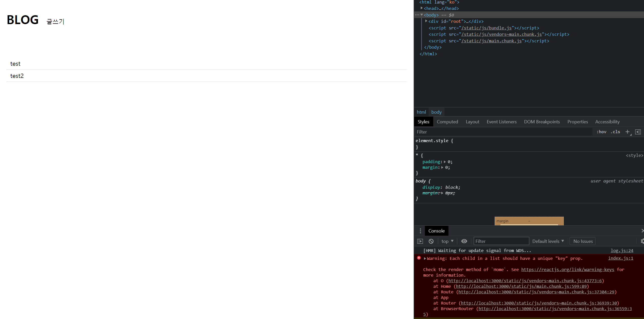Open the drawer three-dot menu
644x319 pixels.
420,231
